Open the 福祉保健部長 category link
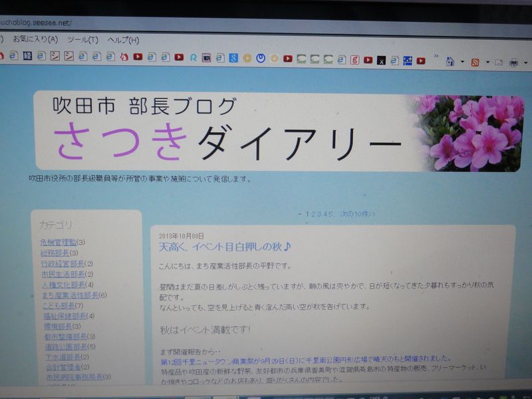Image resolution: width=532 pixels, height=399 pixels. [x=65, y=317]
